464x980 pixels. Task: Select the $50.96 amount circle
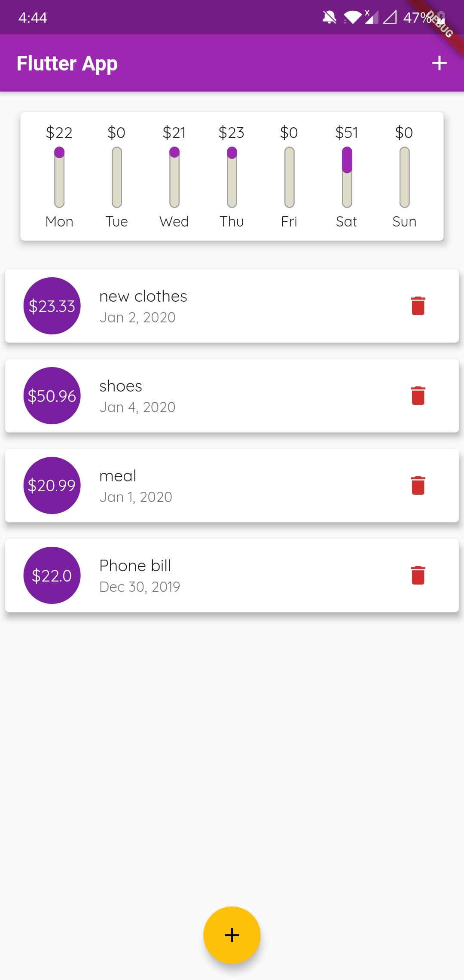(x=52, y=396)
